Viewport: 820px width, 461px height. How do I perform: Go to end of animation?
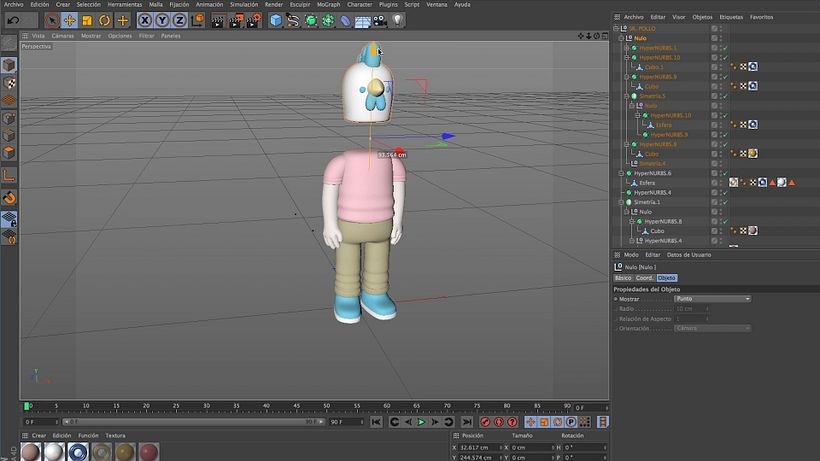[x=467, y=422]
